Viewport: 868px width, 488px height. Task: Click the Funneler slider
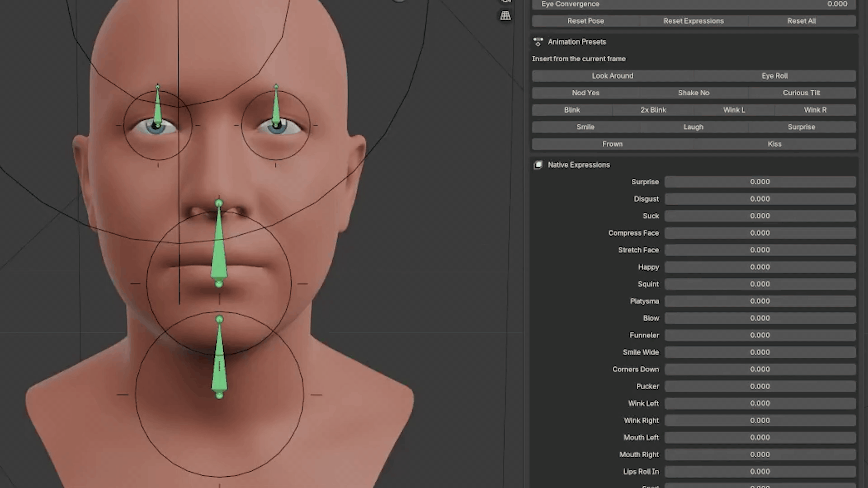click(x=760, y=335)
